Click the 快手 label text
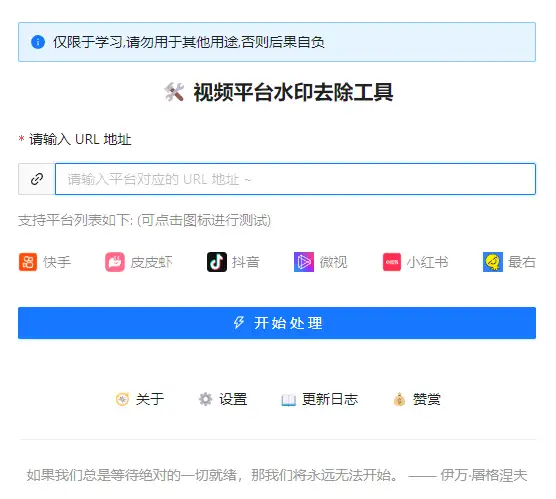556x499 pixels. (x=57, y=262)
